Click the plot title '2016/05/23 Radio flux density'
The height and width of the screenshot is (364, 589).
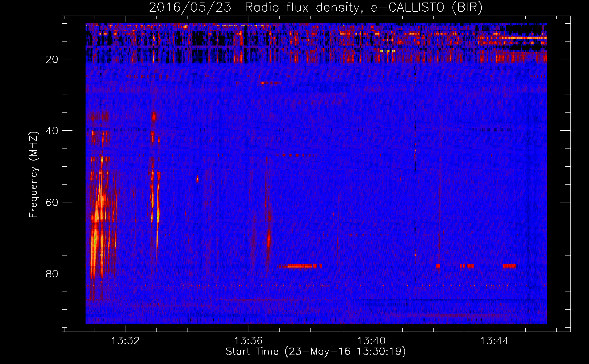click(316, 7)
